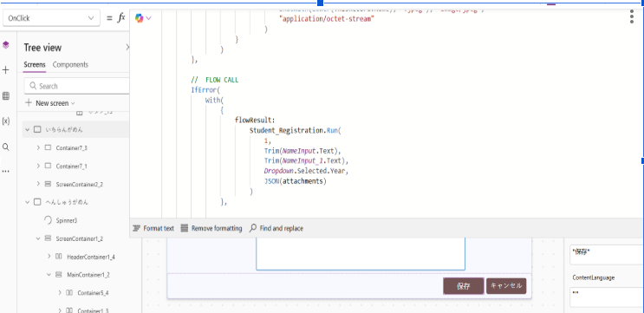Open Find and replace in formula editor

pos(276,228)
